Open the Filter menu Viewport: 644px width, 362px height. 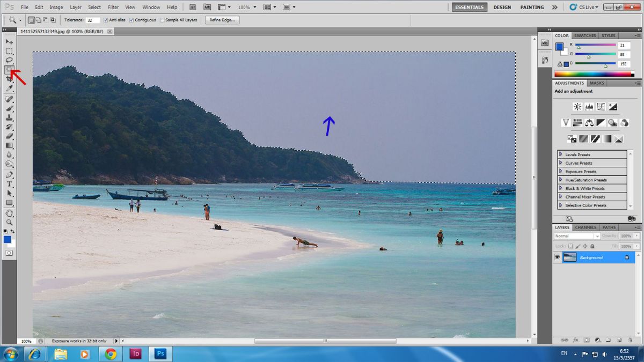(113, 8)
